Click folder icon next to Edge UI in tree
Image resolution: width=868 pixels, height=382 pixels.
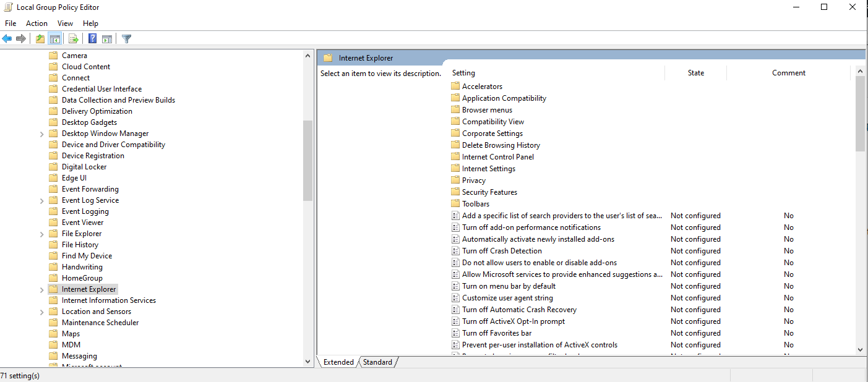click(53, 178)
